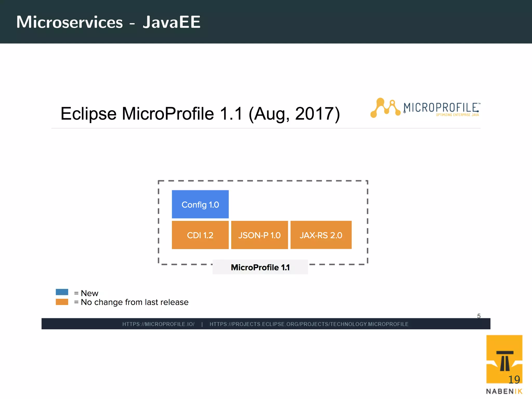Screen dimensions: 532x399
Task: Click the '= New' legend text
Action: click(86, 293)
